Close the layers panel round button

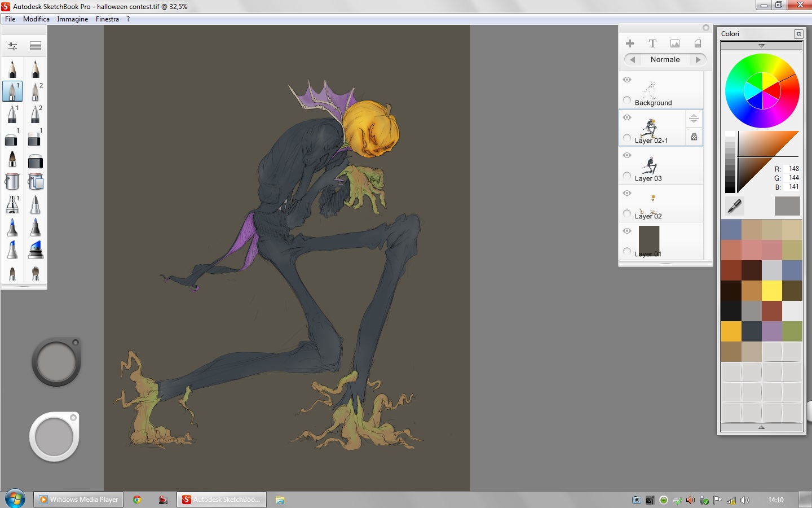point(706,28)
